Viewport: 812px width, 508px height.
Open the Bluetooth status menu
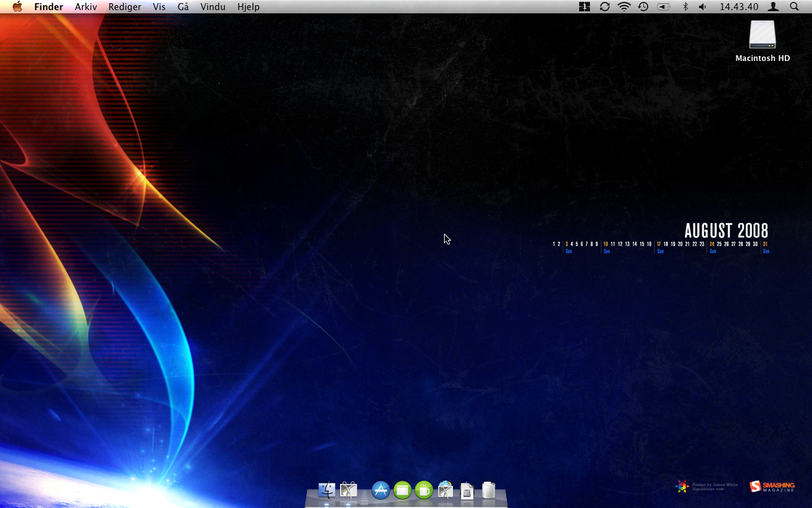(685, 7)
